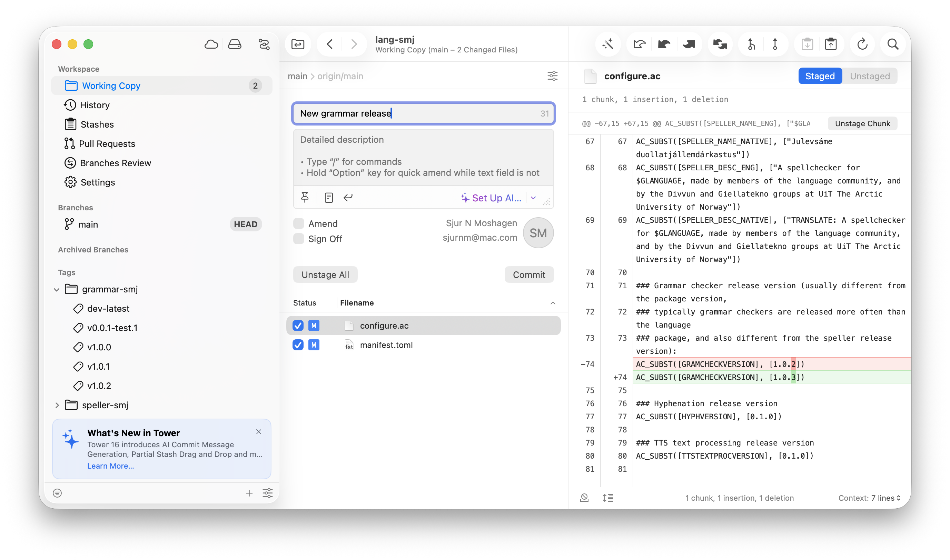Image resolution: width=950 pixels, height=560 pixels.
Task: Dismiss the What's New in Tower banner
Action: 258,432
